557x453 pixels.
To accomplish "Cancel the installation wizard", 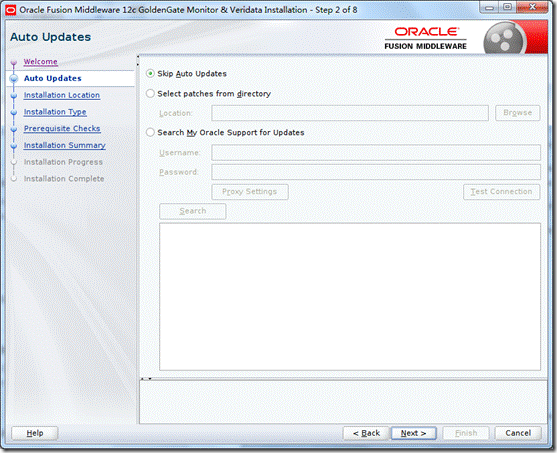I will click(518, 433).
